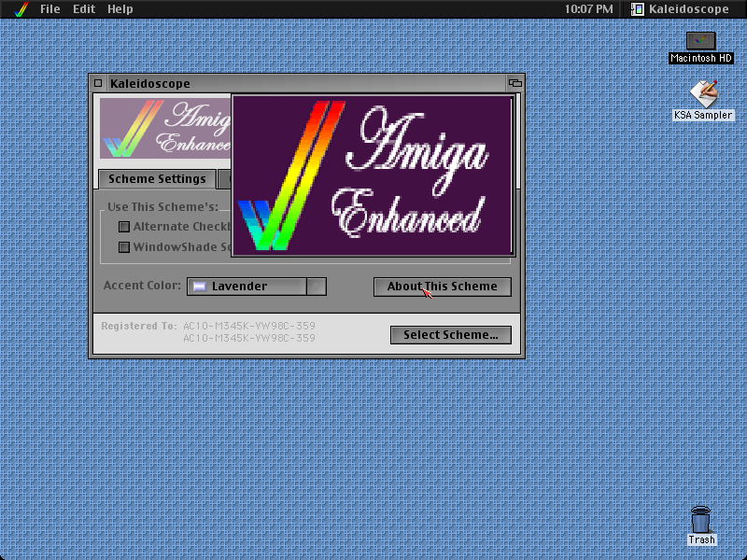
Task: Click the Kaleidoscope window close box
Action: (98, 83)
